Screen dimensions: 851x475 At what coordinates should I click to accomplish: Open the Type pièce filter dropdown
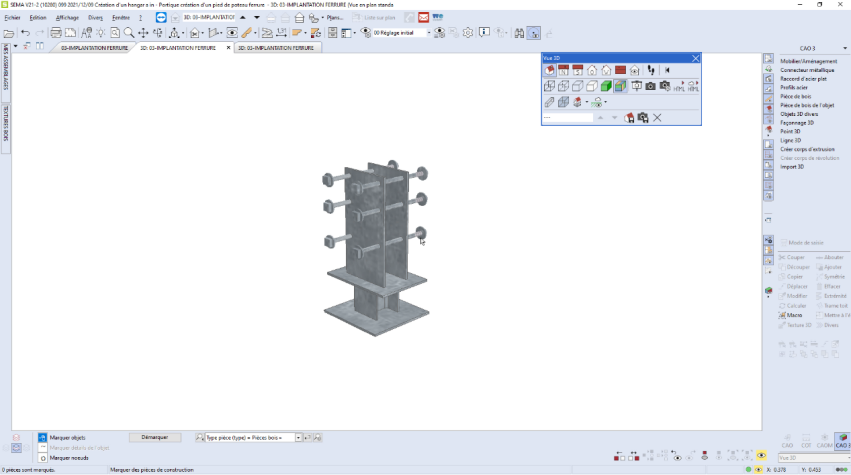pyautogui.click(x=298, y=438)
